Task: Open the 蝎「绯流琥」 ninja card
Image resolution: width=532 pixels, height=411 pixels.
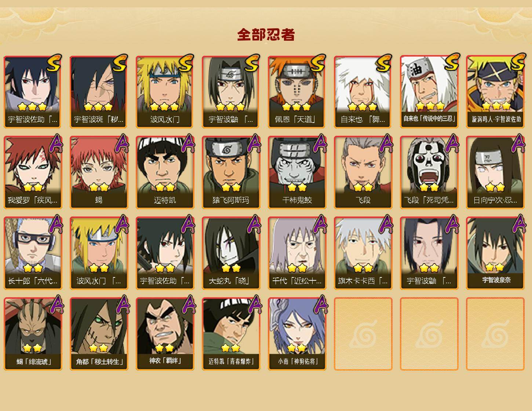Action: (x=33, y=334)
